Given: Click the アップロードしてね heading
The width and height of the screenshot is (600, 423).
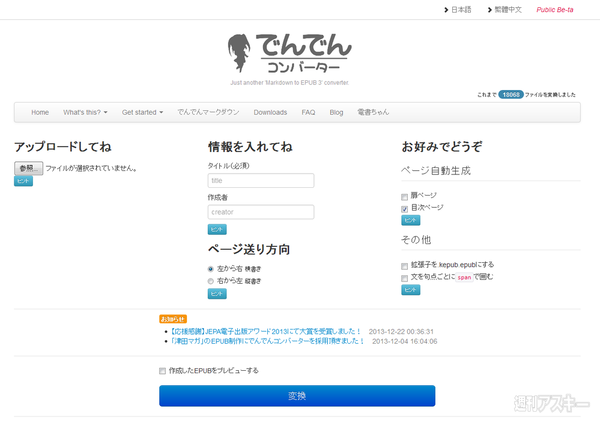Looking at the screenshot, I should click(x=63, y=147).
